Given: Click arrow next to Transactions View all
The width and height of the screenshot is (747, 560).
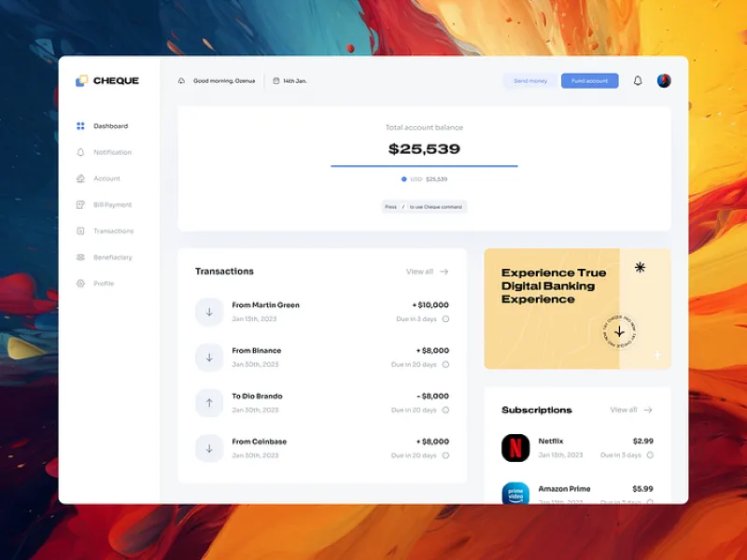Looking at the screenshot, I should pyautogui.click(x=444, y=272).
